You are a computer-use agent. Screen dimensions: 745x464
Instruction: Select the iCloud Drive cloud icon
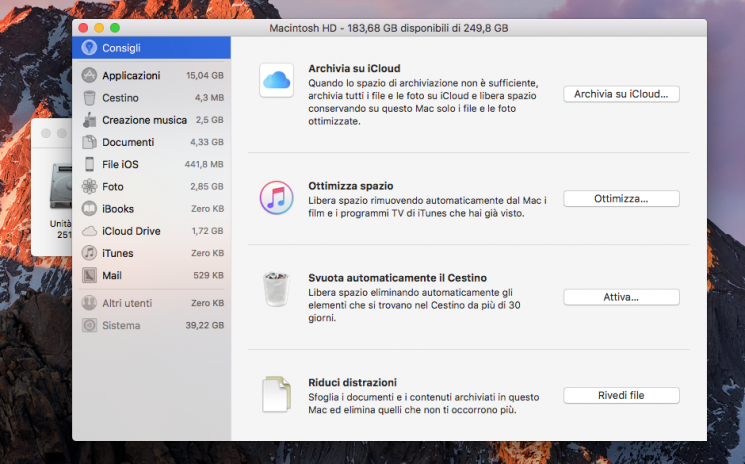point(90,231)
